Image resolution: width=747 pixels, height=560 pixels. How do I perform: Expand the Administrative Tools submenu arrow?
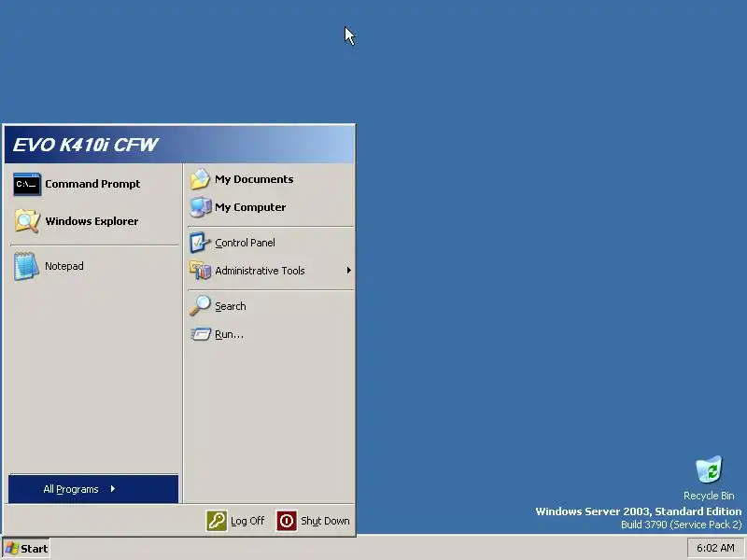click(348, 271)
